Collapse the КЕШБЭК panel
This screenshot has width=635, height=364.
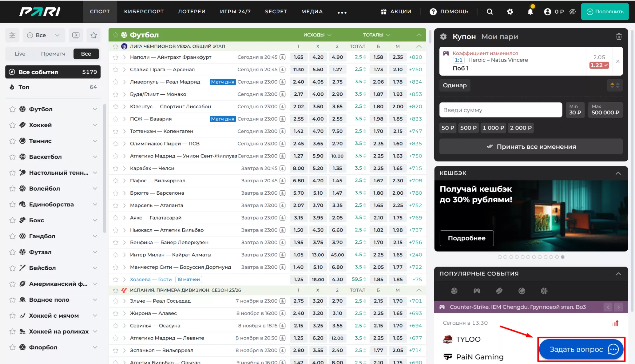tap(618, 173)
